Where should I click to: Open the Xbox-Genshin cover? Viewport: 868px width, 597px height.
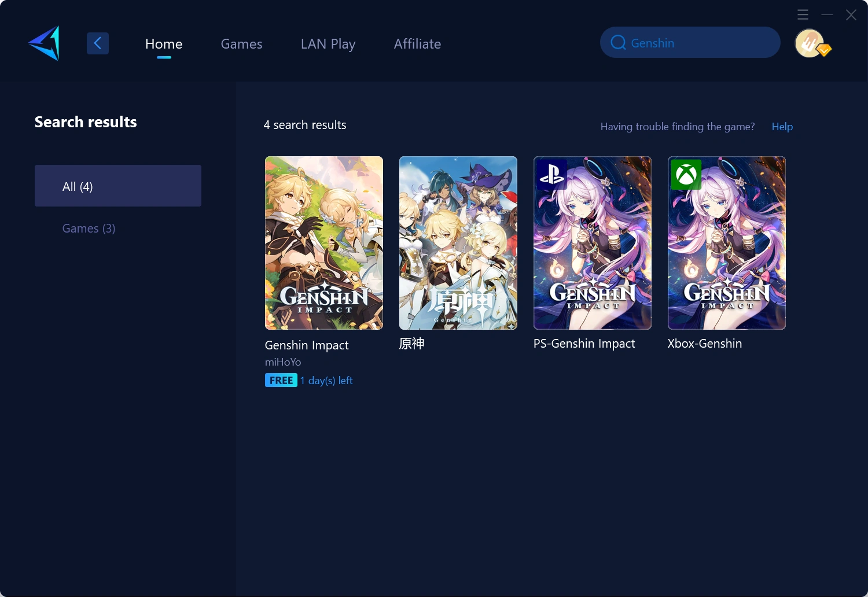click(727, 243)
